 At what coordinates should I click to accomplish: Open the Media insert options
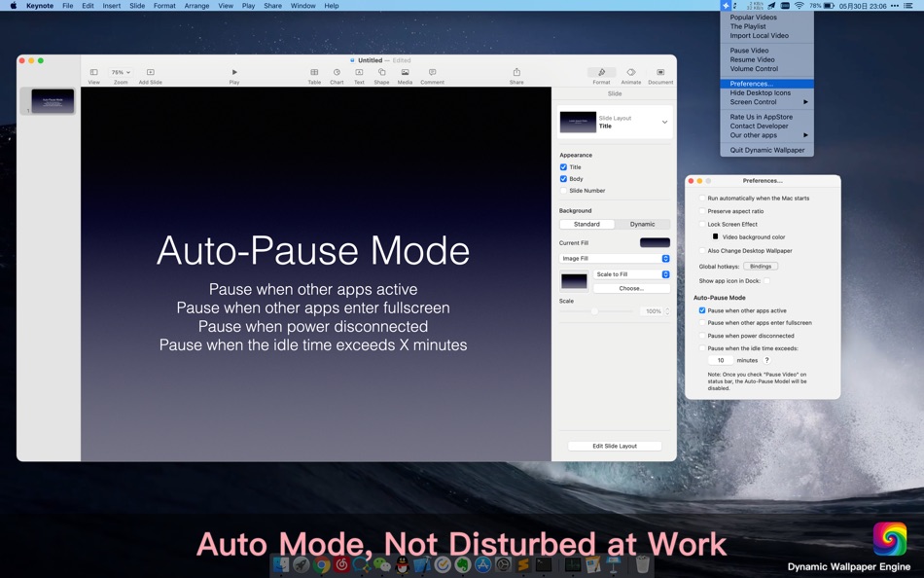pos(404,72)
